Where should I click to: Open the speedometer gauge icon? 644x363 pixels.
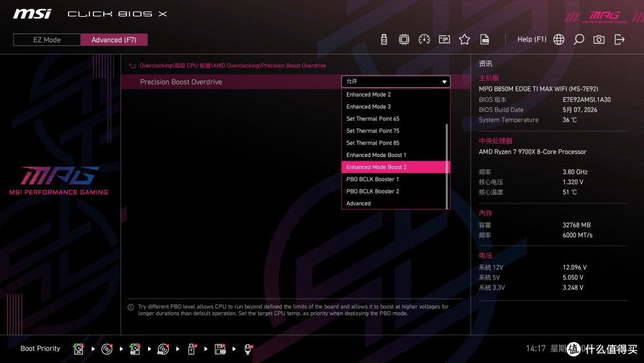[425, 39]
